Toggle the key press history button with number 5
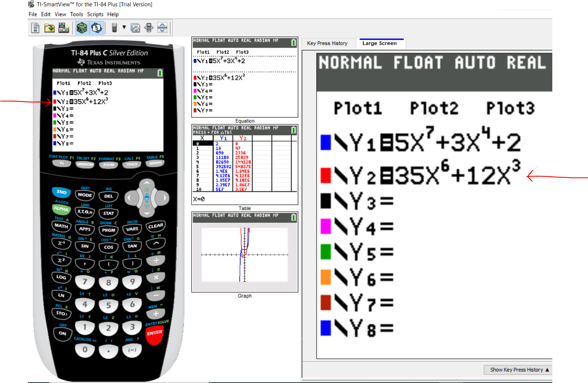Screen dimensions: 588x383 [x=96, y=28]
